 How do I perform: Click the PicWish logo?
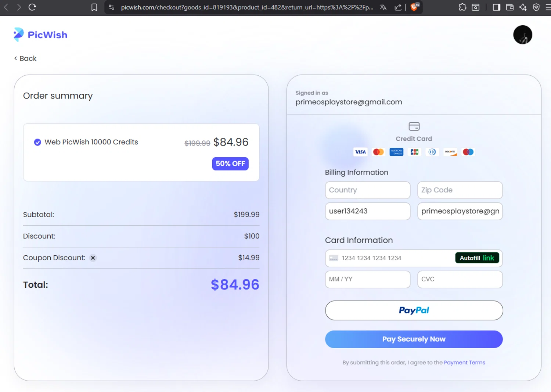pyautogui.click(x=40, y=35)
